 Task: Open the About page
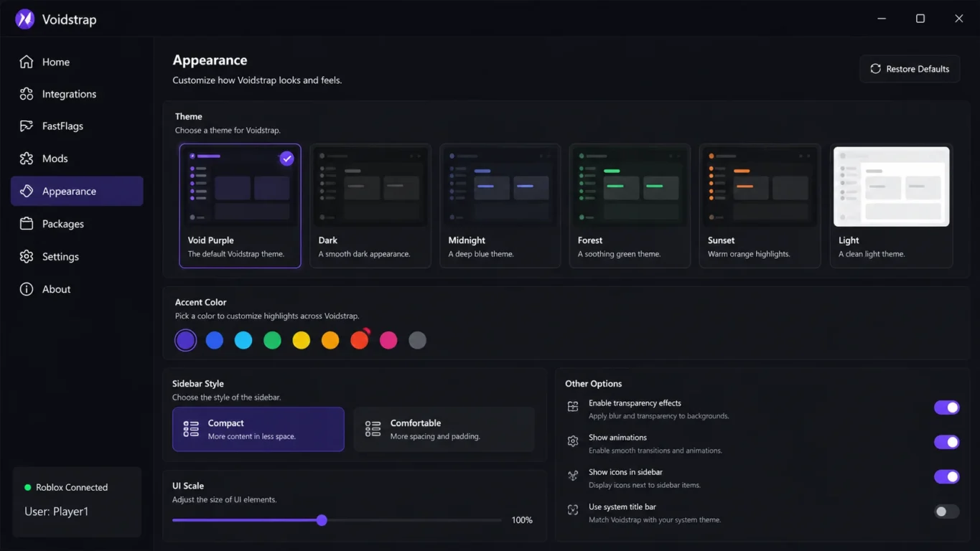(x=77, y=289)
